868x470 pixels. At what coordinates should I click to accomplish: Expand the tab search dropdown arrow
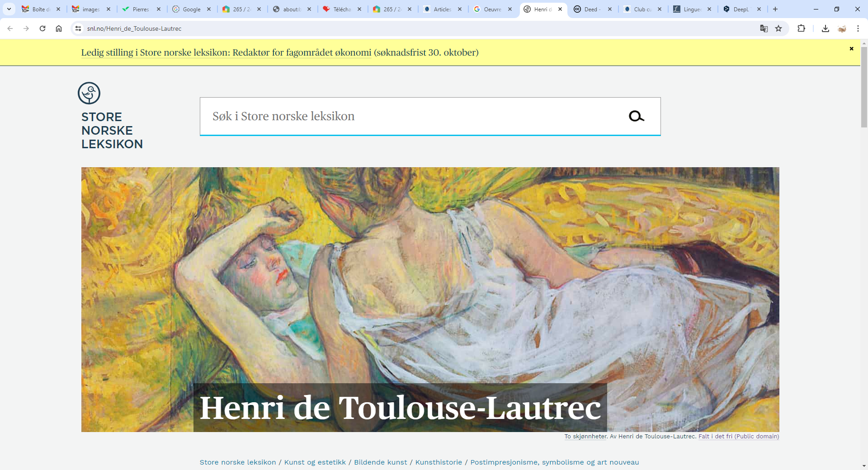coord(9,9)
